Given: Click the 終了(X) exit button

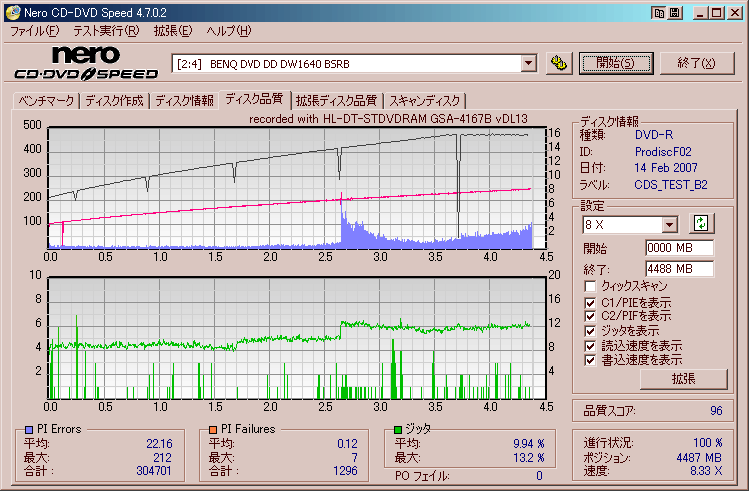Looking at the screenshot, I should coord(696,63).
